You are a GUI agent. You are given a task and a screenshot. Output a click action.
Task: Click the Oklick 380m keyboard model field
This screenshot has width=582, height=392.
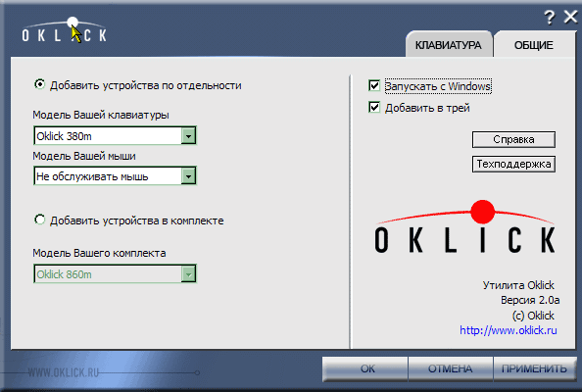(115, 136)
